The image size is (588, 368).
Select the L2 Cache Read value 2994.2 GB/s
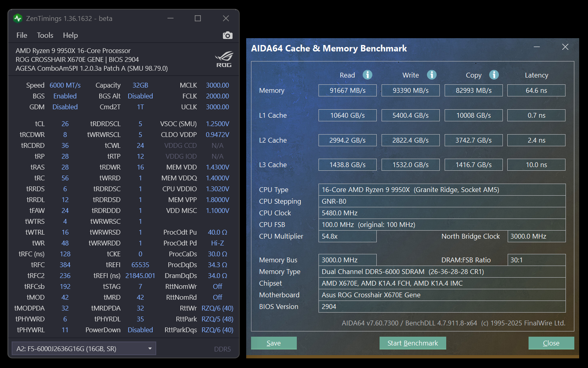point(347,140)
